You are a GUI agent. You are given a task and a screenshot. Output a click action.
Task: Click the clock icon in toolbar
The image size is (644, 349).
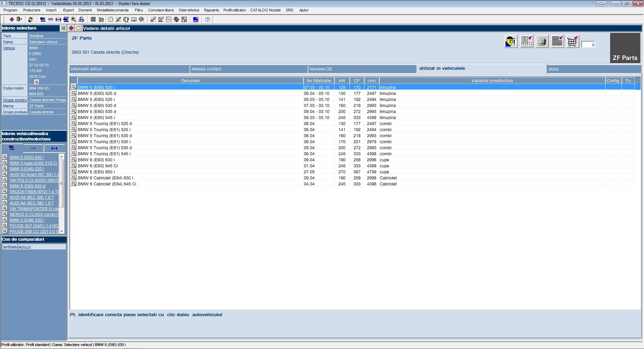tap(110, 19)
